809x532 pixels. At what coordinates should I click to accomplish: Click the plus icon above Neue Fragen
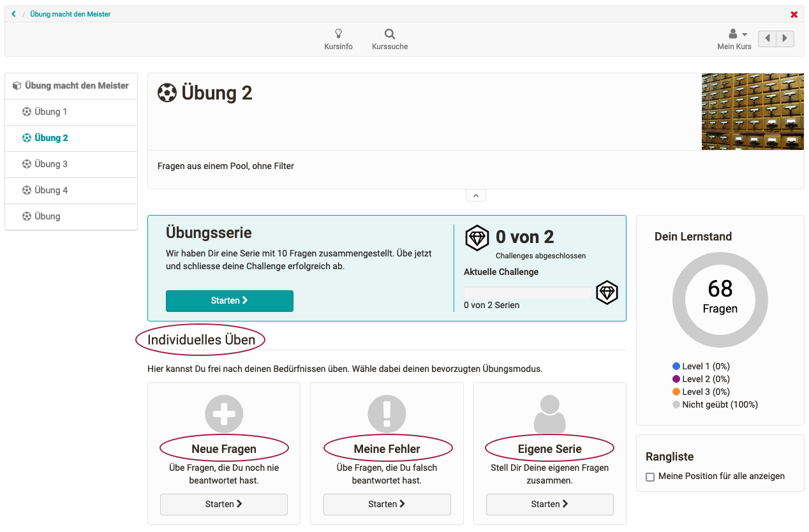point(224,414)
